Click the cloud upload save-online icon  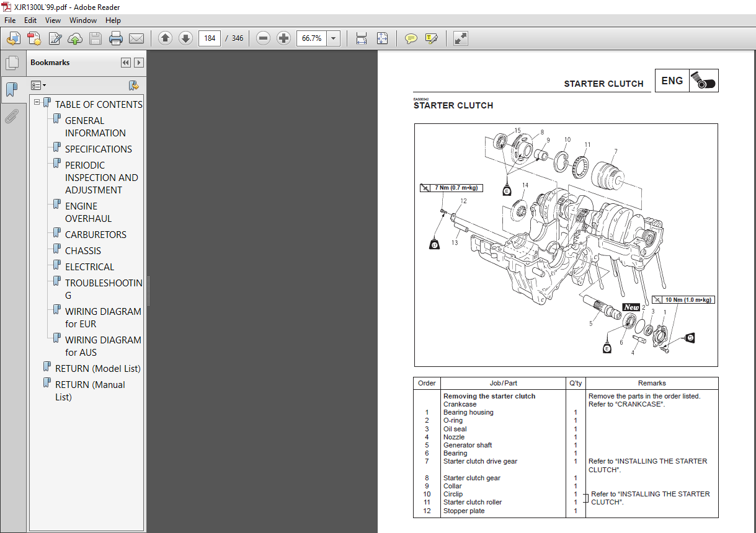[x=75, y=38]
